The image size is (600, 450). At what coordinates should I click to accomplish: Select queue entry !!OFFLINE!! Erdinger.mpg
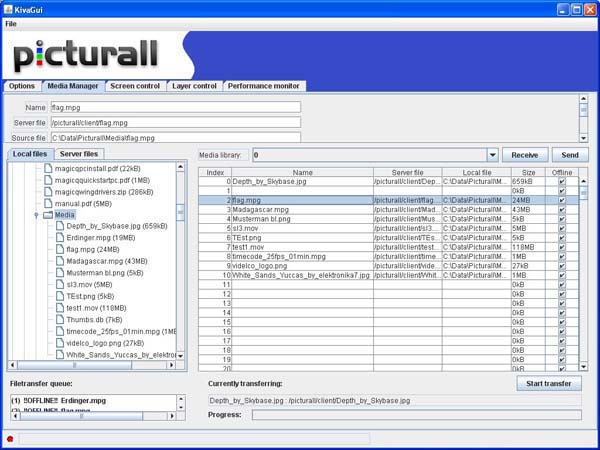click(59, 401)
